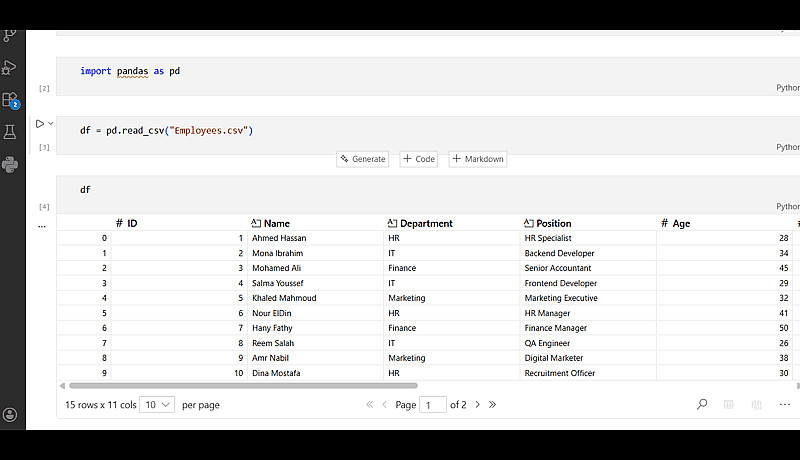Open the Testing flask view
Screen dimensions: 800x460
[10, 132]
